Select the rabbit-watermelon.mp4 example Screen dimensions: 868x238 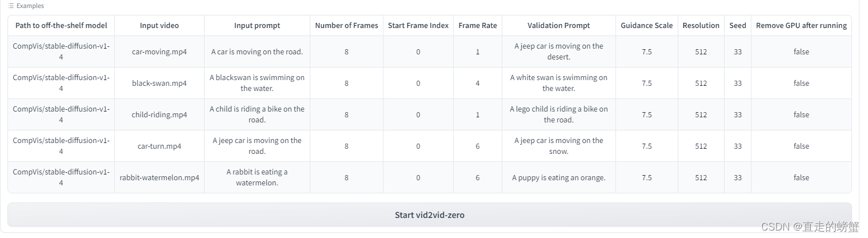[159, 177]
